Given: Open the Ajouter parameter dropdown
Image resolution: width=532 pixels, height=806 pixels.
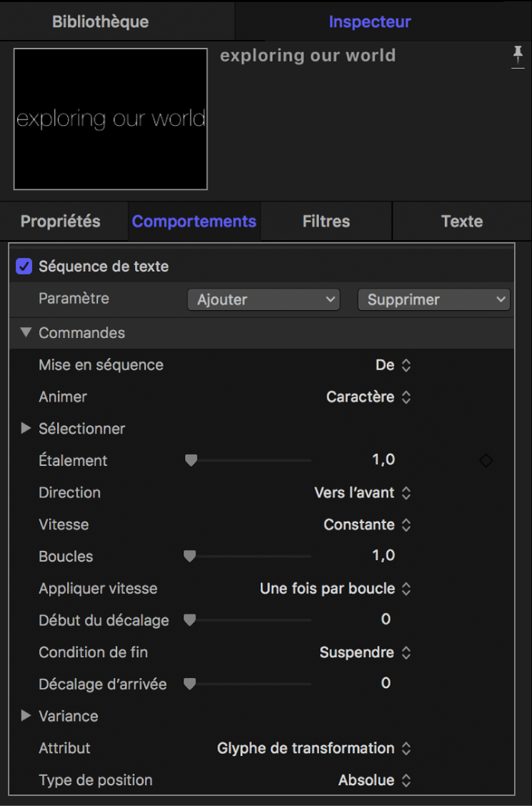Looking at the screenshot, I should pyautogui.click(x=264, y=300).
